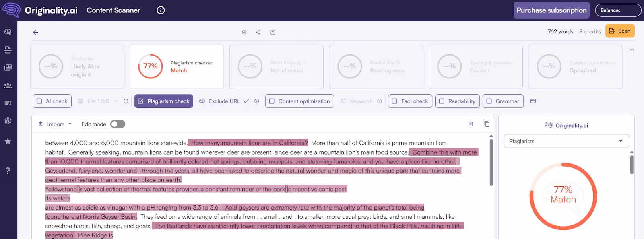Open the Plagiarism dropdown in results panel
This screenshot has height=239, width=644.
click(x=566, y=141)
